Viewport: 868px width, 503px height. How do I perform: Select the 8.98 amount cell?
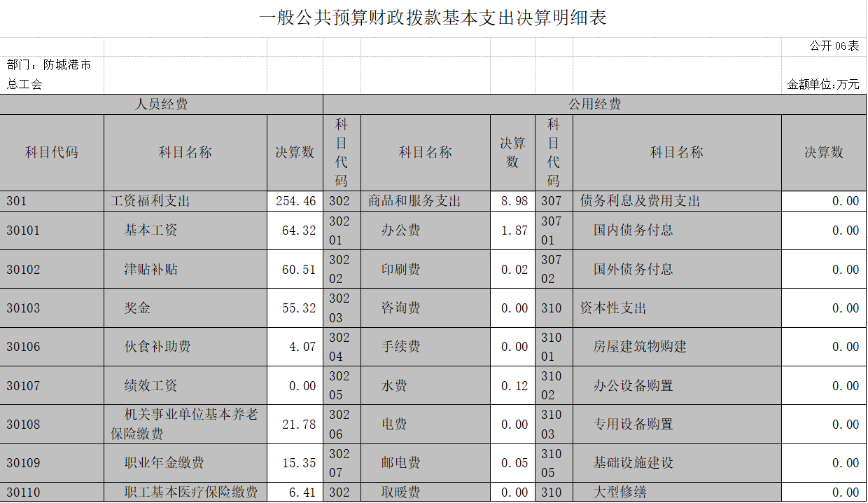coord(514,201)
